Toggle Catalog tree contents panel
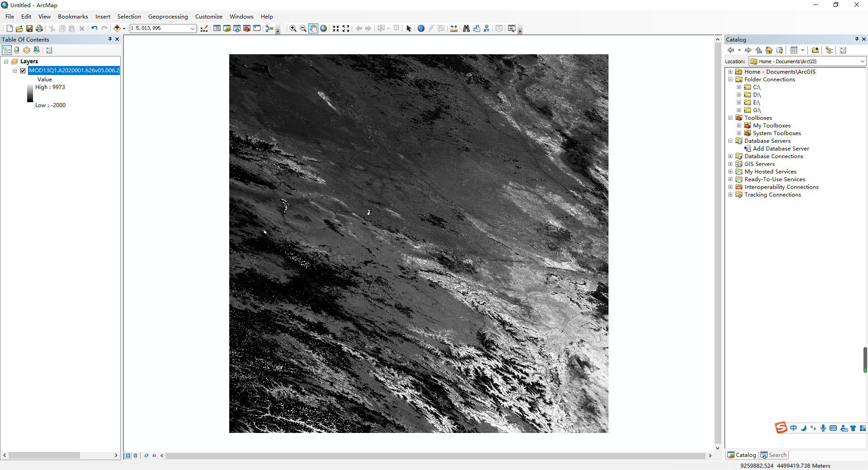This screenshot has width=868, height=470. pos(829,50)
